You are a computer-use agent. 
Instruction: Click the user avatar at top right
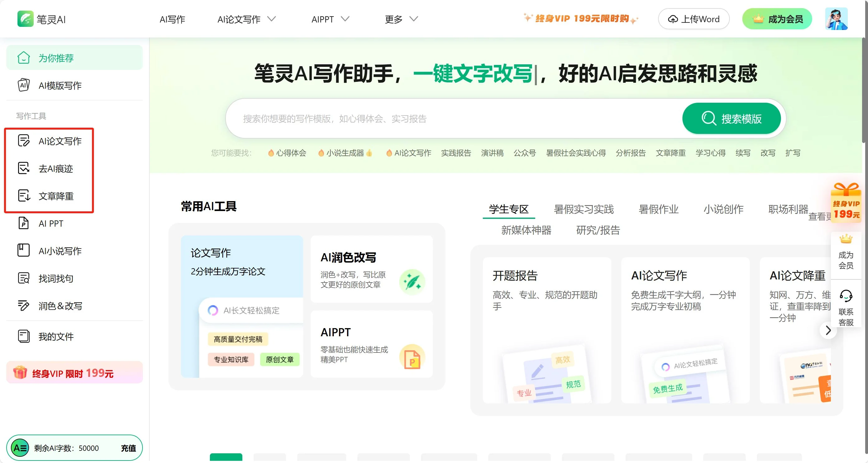click(x=836, y=19)
